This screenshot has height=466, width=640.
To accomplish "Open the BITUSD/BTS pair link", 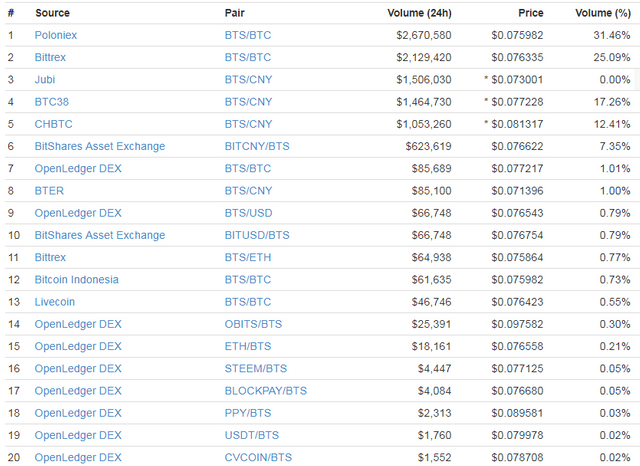I will point(257,235).
